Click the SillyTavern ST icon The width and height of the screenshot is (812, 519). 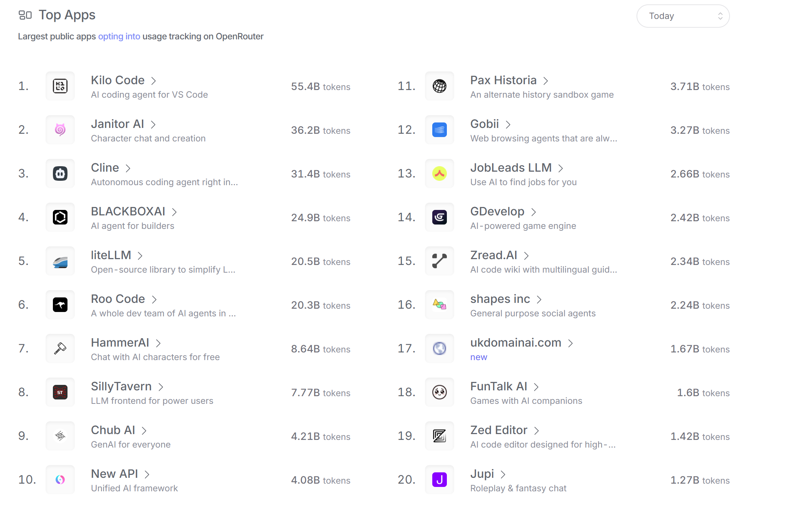[x=60, y=392]
